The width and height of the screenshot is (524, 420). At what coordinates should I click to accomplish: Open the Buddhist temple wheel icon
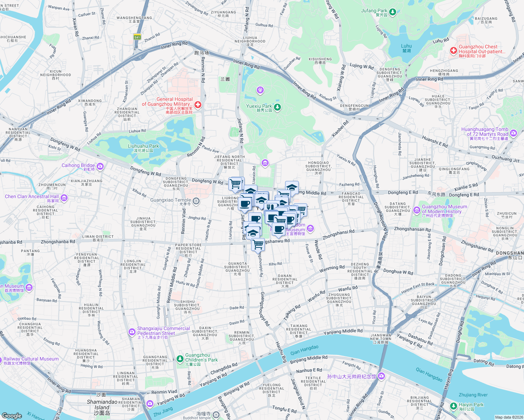pyautogui.click(x=216, y=415)
